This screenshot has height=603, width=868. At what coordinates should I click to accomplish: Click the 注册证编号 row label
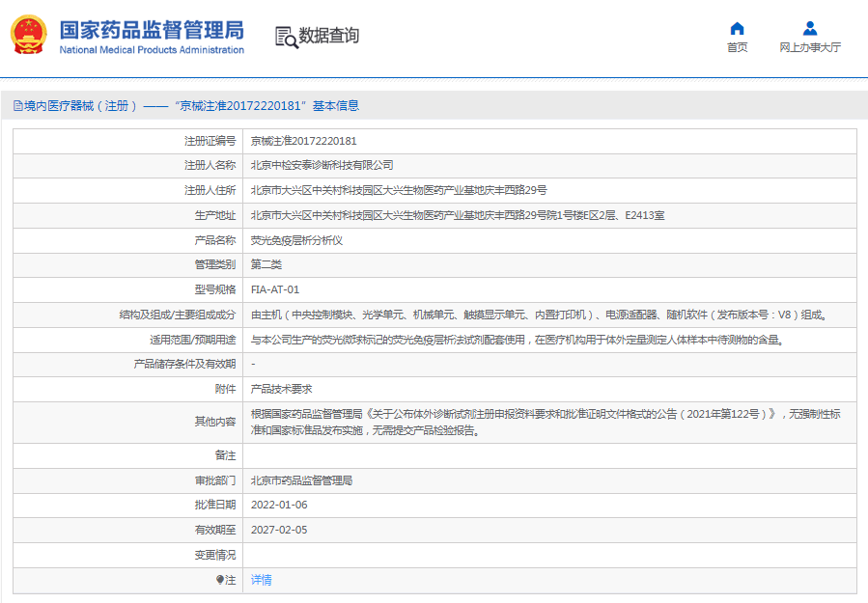click(x=210, y=141)
